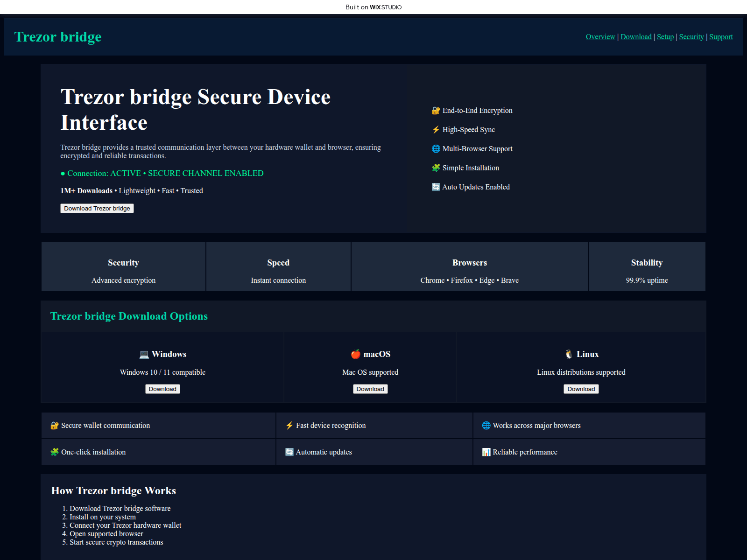Click the Trezor bridge Secure Device Interface title
Image resolution: width=747 pixels, height=560 pixels.
(x=196, y=110)
